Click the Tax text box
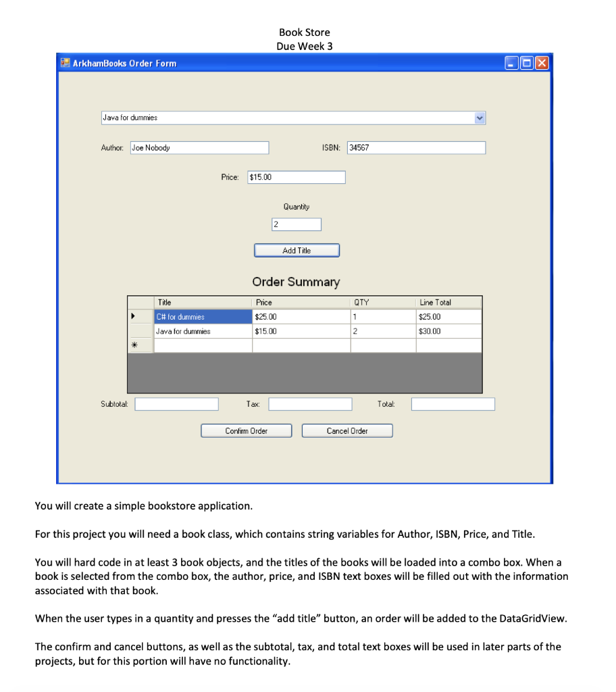Image resolution: width=616 pixels, height=692 pixels. (x=310, y=403)
